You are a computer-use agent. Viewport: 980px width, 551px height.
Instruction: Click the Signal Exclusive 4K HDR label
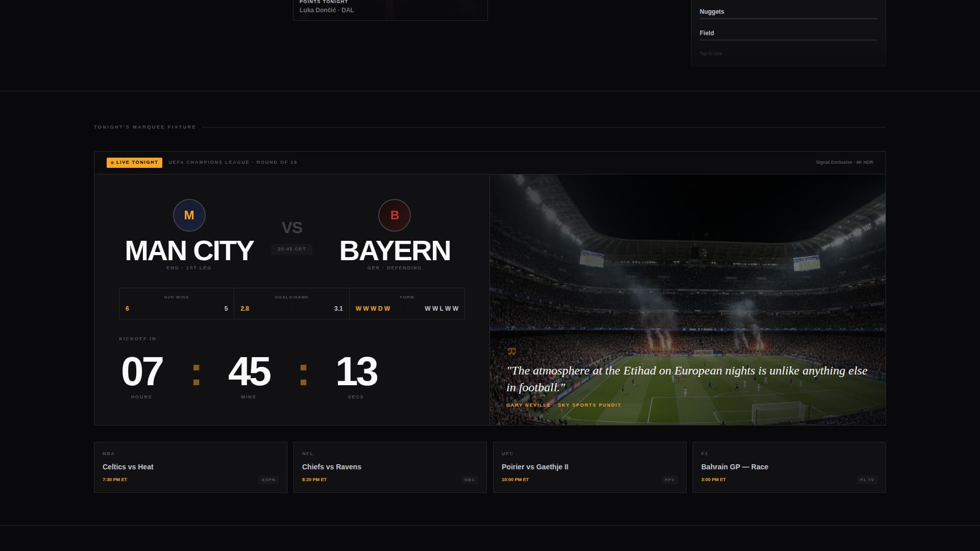845,162
